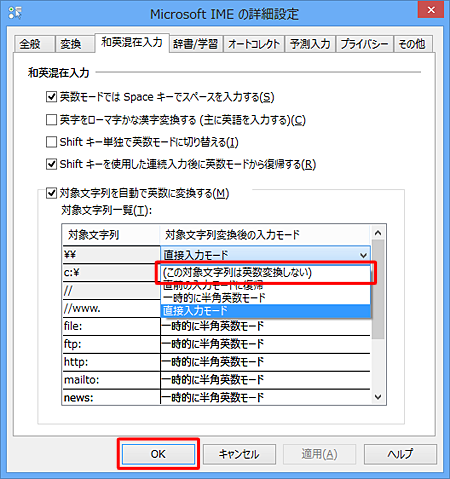Click the キャンセル button

click(239, 454)
